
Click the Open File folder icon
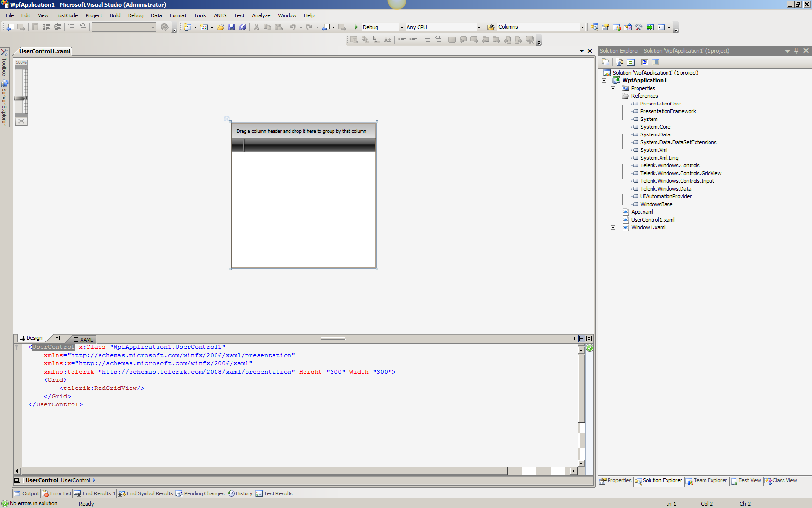click(220, 27)
